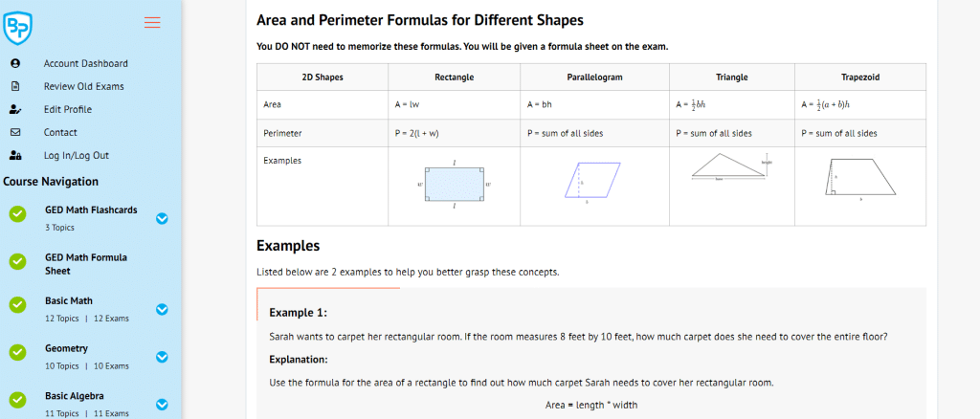Viewport: 980px width, 419px height.
Task: Go to Account Dashboard
Action: pyautogui.click(x=85, y=63)
